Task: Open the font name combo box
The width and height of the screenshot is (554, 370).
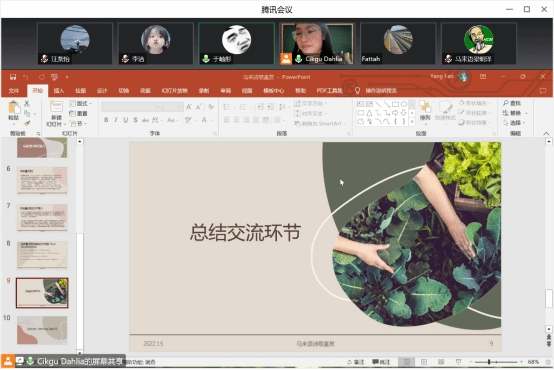Action: pyautogui.click(x=132, y=107)
